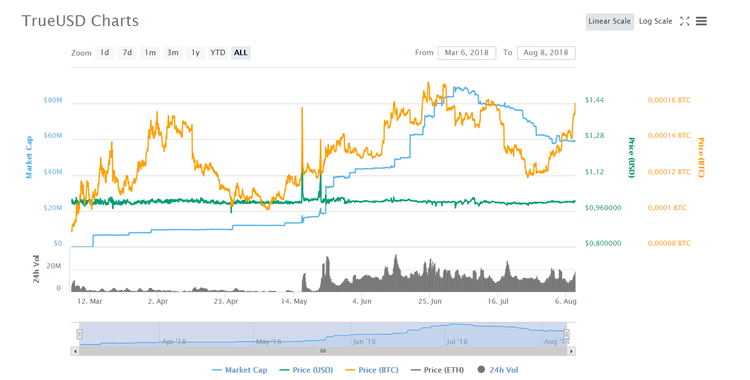Click navigator right range handle
Image resolution: width=750 pixels, height=380 pixels.
pos(567,334)
